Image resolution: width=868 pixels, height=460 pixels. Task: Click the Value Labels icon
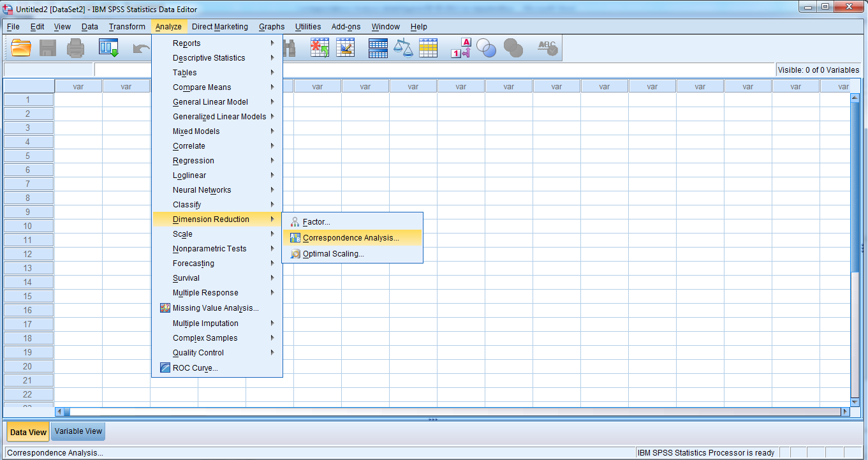[460, 48]
